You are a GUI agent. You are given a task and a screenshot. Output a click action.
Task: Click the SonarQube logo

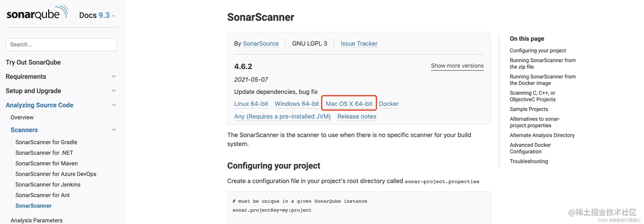point(37,14)
